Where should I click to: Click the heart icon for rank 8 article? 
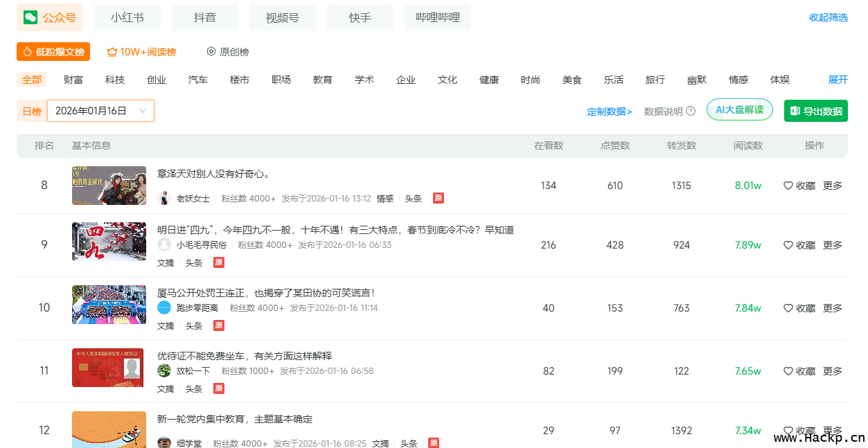coord(788,186)
